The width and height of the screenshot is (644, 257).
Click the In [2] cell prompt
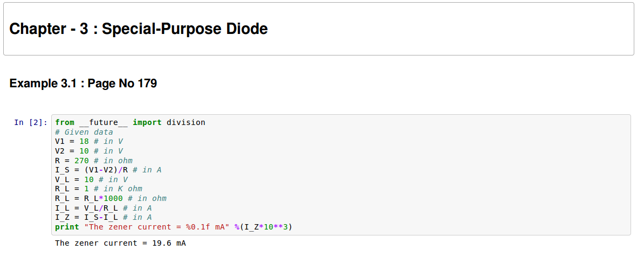[31, 122]
